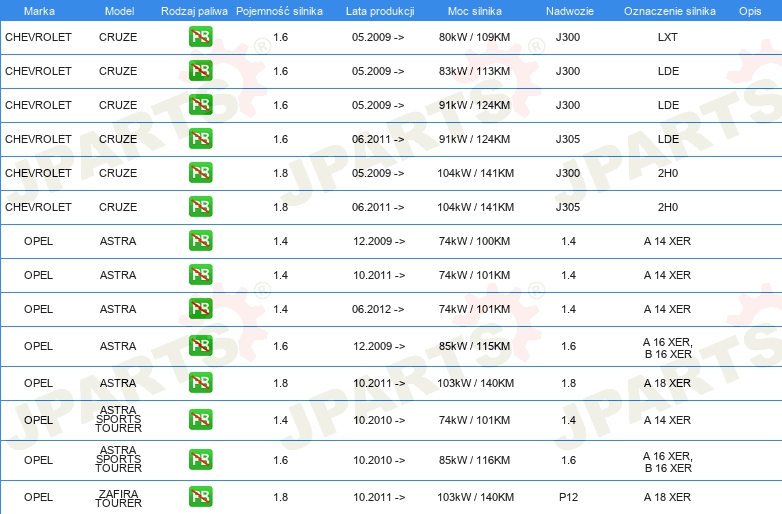The image size is (782, 514).
Task: Click fuel icon for Cruze LXT row
Action: (x=200, y=37)
